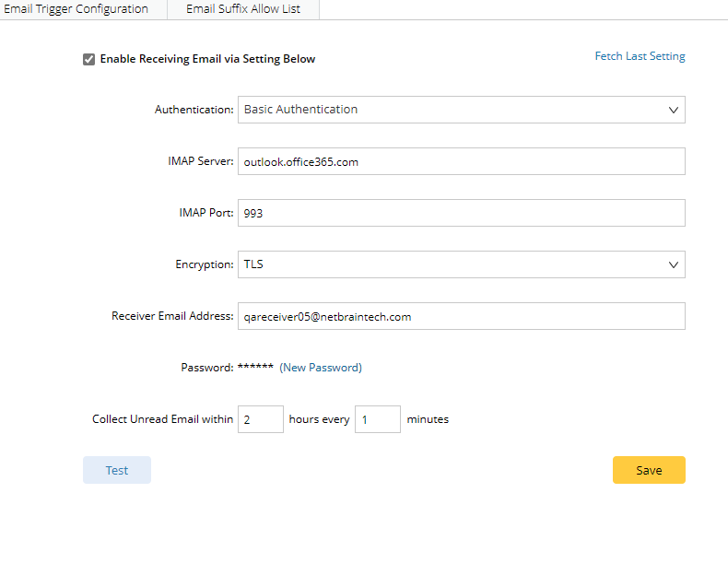This screenshot has height=575, width=728.
Task: Expand the Authentication dropdown chevron arrow
Action: (x=673, y=110)
